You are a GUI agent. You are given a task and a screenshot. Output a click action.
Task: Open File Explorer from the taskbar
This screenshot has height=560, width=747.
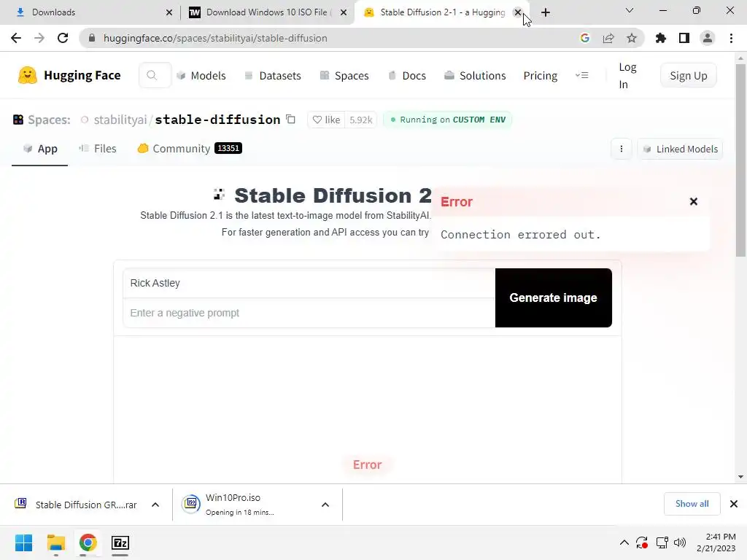55,542
